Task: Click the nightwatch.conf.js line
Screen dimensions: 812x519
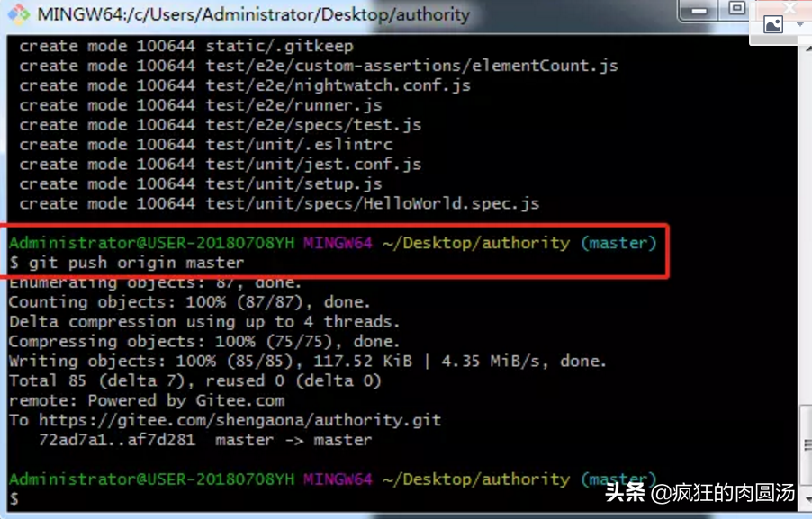Action: 245,85
